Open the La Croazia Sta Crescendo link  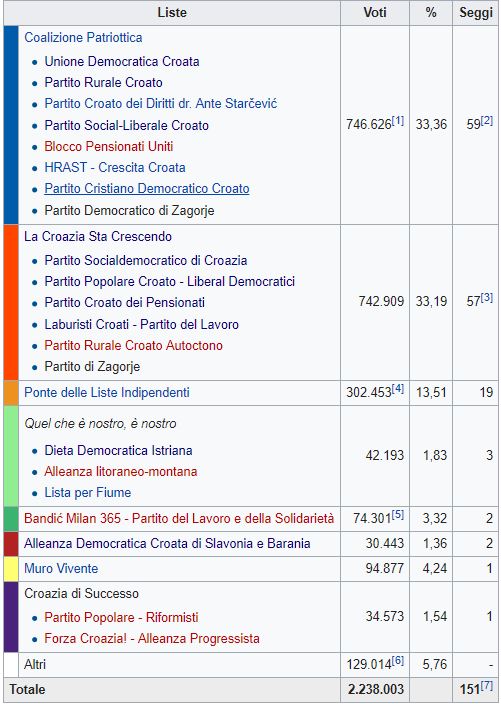click(x=98, y=237)
